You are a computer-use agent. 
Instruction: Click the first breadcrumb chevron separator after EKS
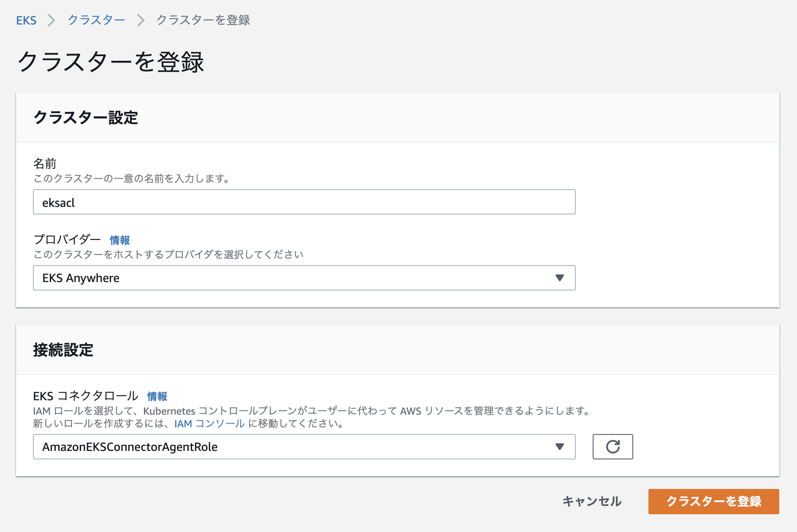(52, 20)
